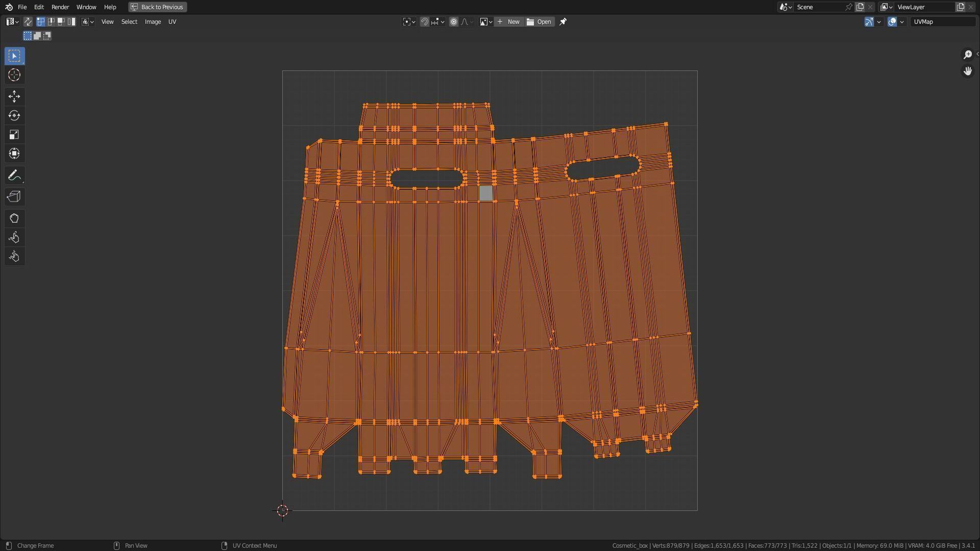
Task: Toggle proportional editing
Action: (454, 22)
